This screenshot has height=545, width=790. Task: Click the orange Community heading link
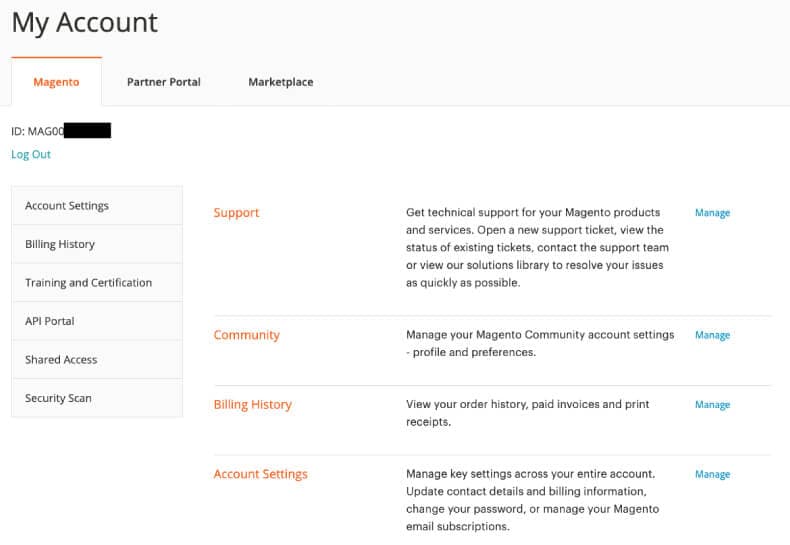pyautogui.click(x=246, y=335)
